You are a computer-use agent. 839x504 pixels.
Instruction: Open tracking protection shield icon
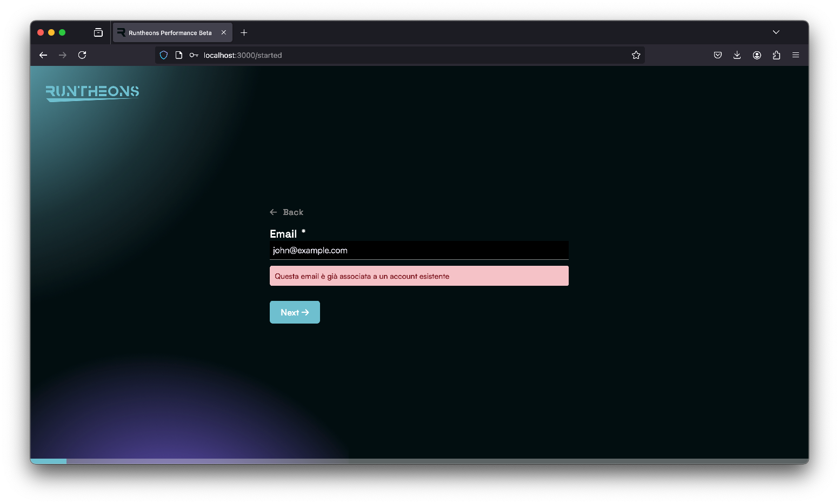pos(164,55)
